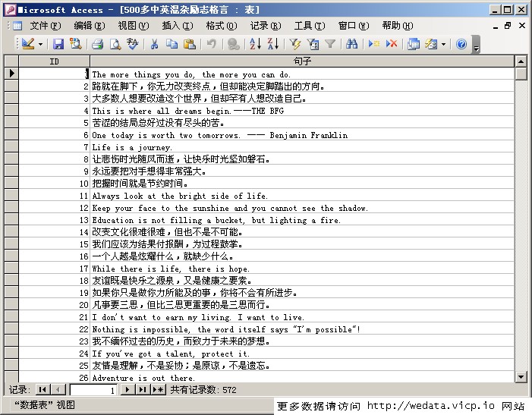Expand Toolbar Options at toolbar end

[x=476, y=45]
